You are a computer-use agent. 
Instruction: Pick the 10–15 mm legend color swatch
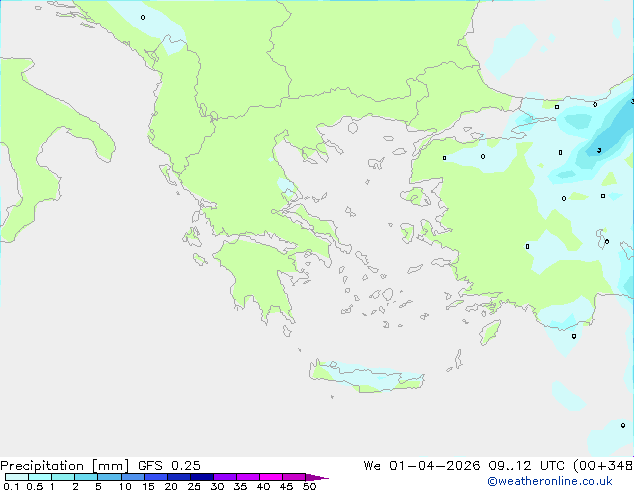133,477
